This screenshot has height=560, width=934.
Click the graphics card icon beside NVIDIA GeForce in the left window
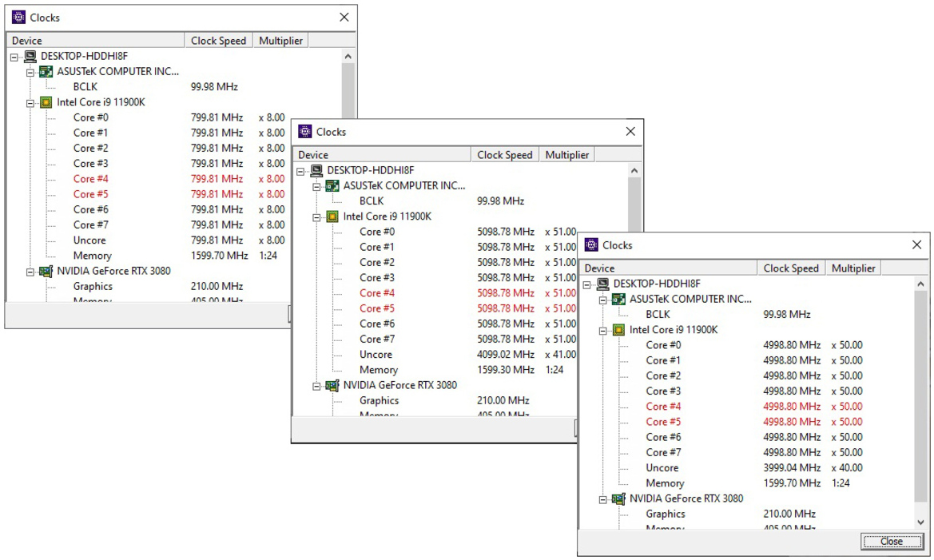tap(46, 271)
